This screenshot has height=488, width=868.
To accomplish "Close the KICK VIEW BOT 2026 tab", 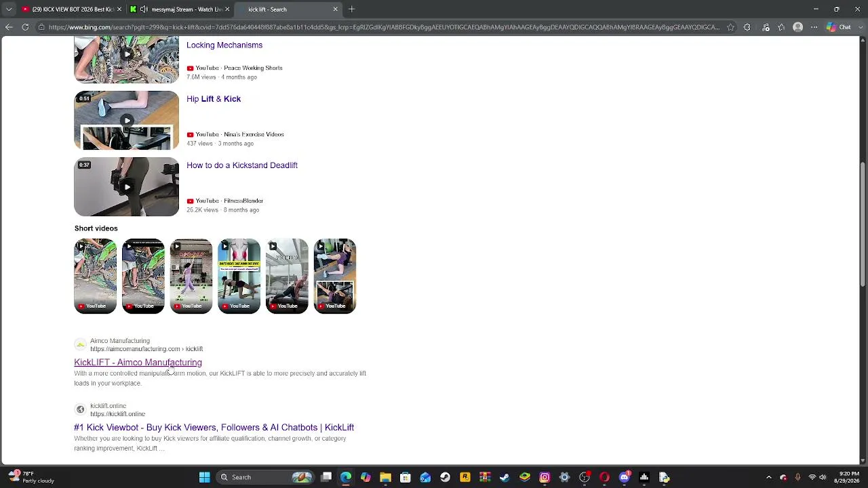I will [x=119, y=9].
